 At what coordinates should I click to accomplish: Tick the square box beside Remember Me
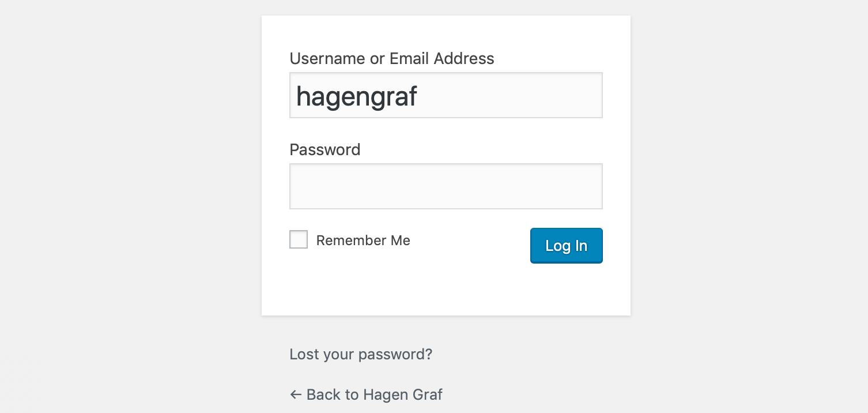pos(299,239)
